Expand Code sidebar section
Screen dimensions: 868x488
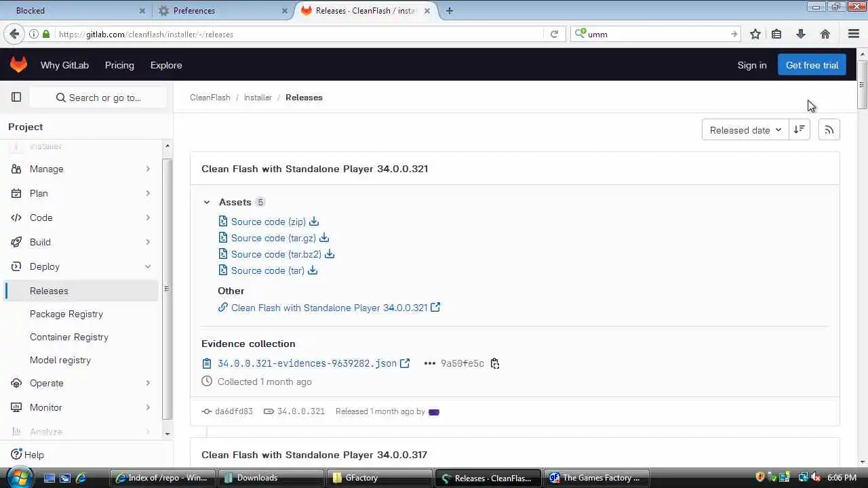click(x=81, y=218)
